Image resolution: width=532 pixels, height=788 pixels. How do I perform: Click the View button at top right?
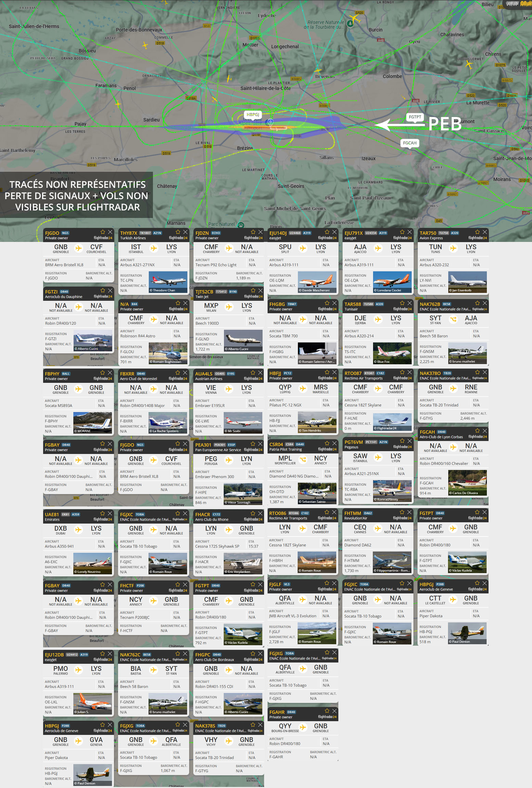point(512,4)
